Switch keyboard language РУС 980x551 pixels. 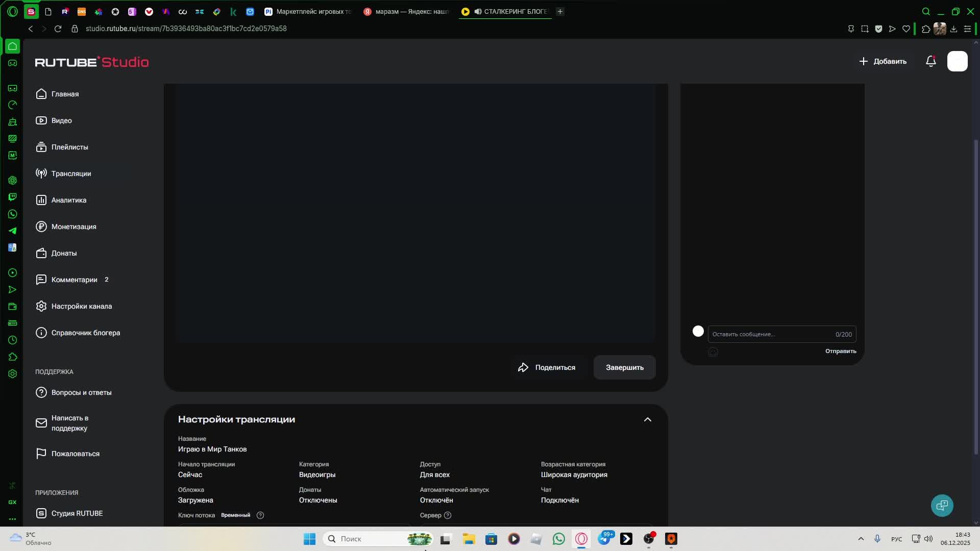[x=896, y=539]
